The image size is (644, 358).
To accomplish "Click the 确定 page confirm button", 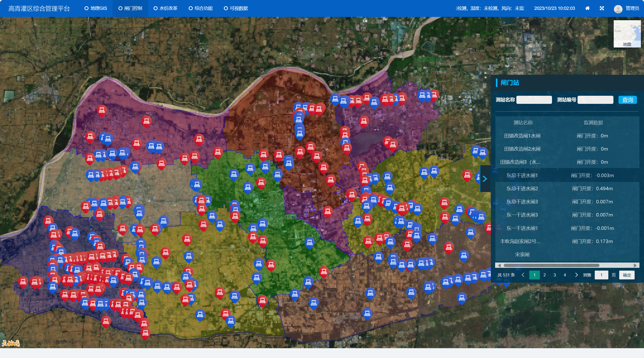I will 627,275.
